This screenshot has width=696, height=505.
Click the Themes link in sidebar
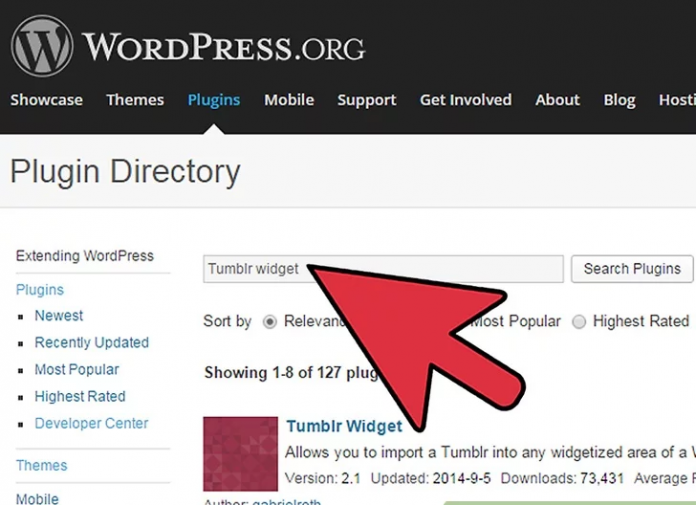click(x=42, y=466)
